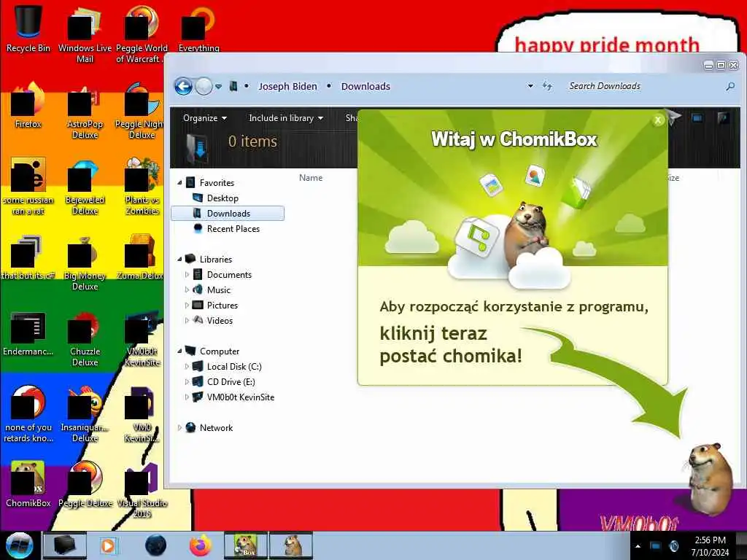Open Zuma Deluxe desktop shortcut
This screenshot has height=560, width=747.
[x=142, y=257]
